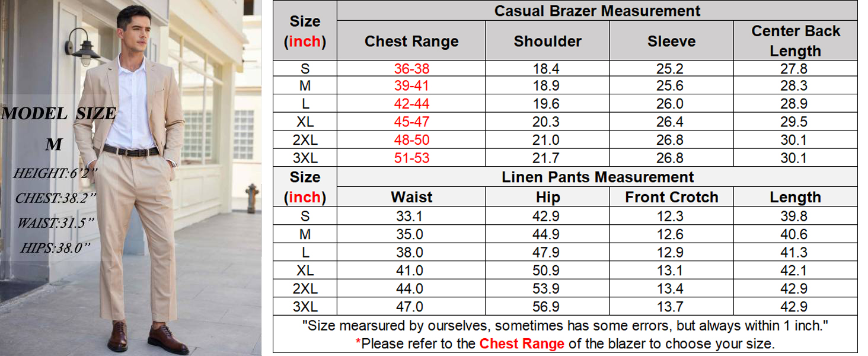Image resolution: width=868 pixels, height=356 pixels.
Task: Click the 50.9 hip value
Action: click(x=546, y=271)
